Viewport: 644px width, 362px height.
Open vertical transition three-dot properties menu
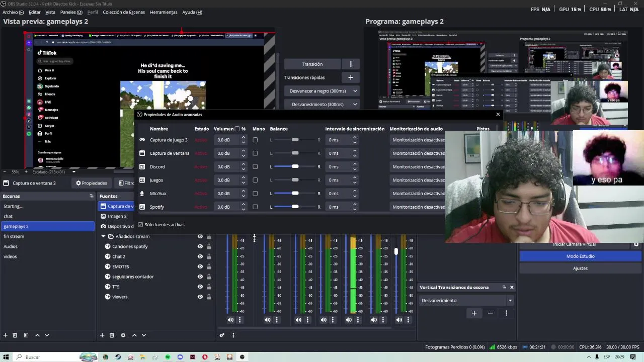506,313
